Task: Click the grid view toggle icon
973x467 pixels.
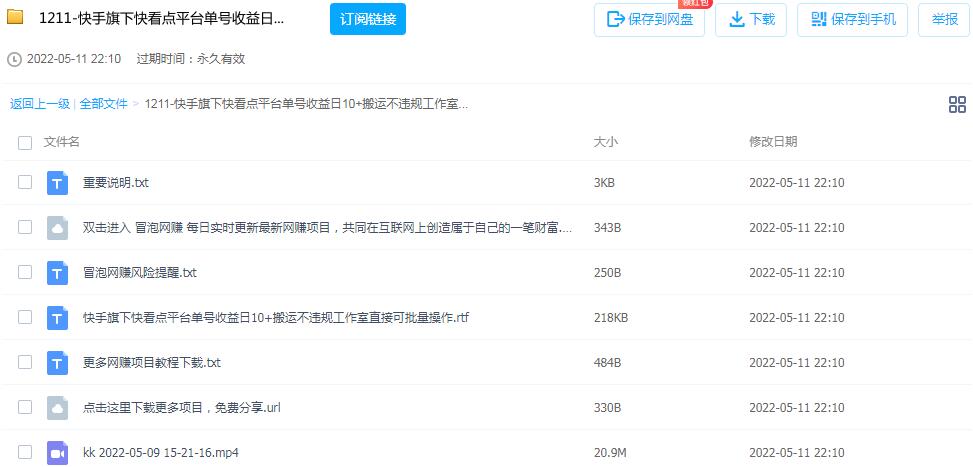Action: (x=956, y=105)
